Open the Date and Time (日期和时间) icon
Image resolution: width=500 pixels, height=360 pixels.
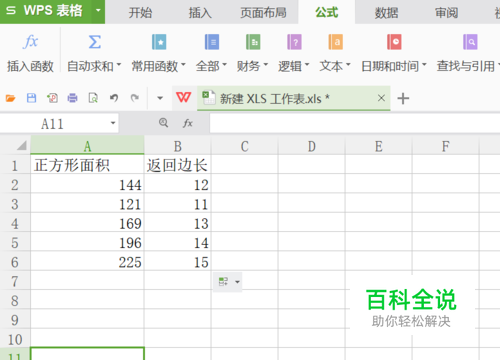(x=394, y=42)
